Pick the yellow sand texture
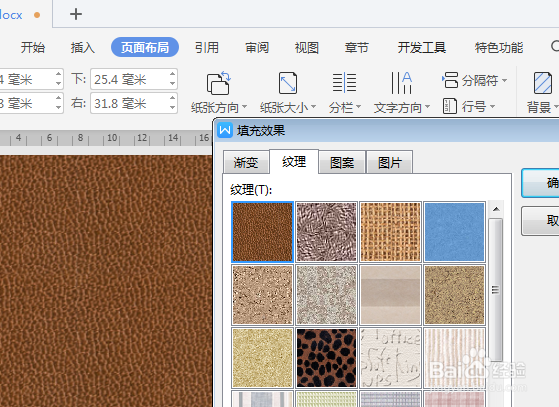 coord(262,358)
